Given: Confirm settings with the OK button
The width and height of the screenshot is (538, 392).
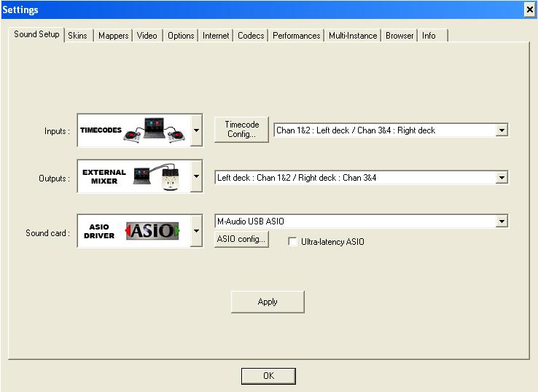Looking at the screenshot, I should (268, 376).
